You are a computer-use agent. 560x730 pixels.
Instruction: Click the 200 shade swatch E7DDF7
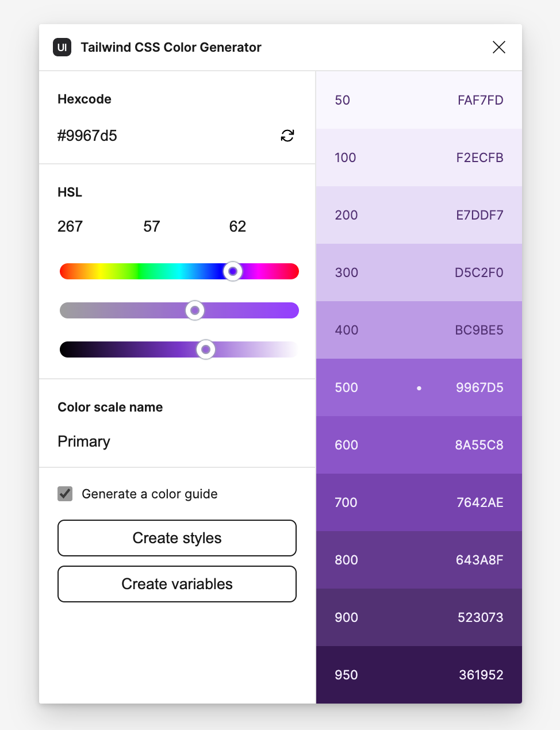point(419,215)
